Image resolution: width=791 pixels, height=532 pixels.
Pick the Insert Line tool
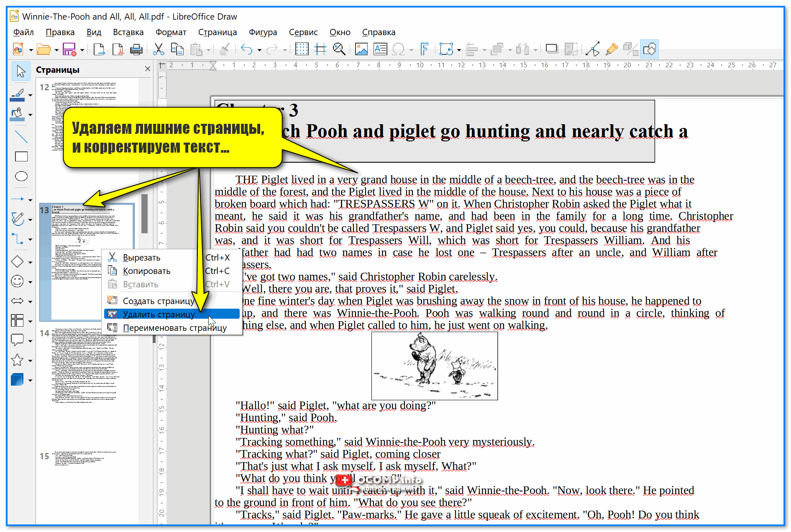21,136
